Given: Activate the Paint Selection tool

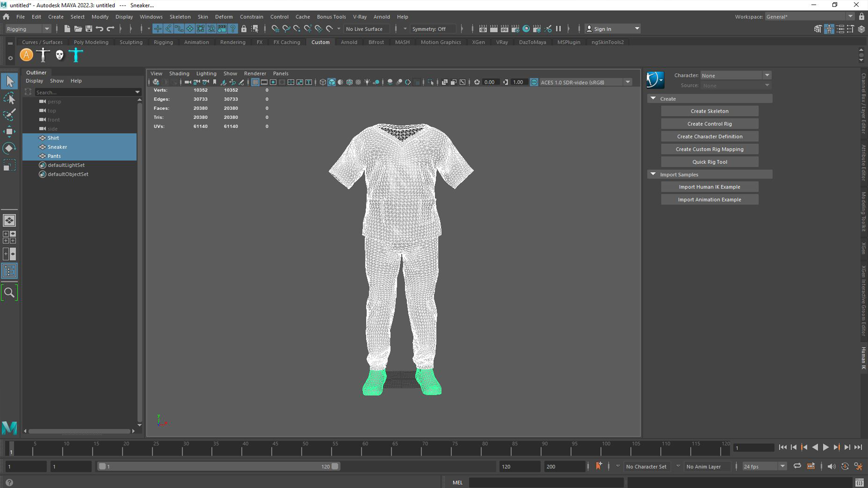Looking at the screenshot, I should point(9,115).
